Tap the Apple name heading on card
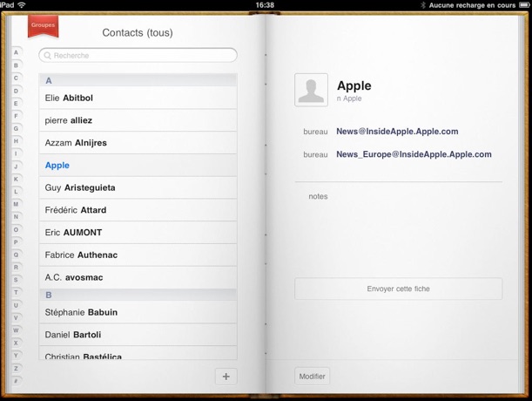 click(x=354, y=86)
